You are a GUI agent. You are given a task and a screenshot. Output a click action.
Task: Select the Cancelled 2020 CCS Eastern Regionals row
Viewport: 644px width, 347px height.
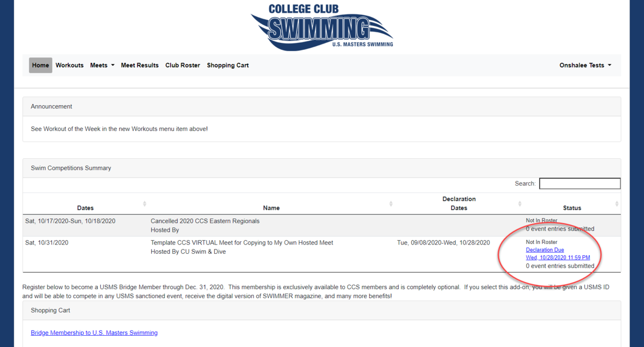pos(321,225)
